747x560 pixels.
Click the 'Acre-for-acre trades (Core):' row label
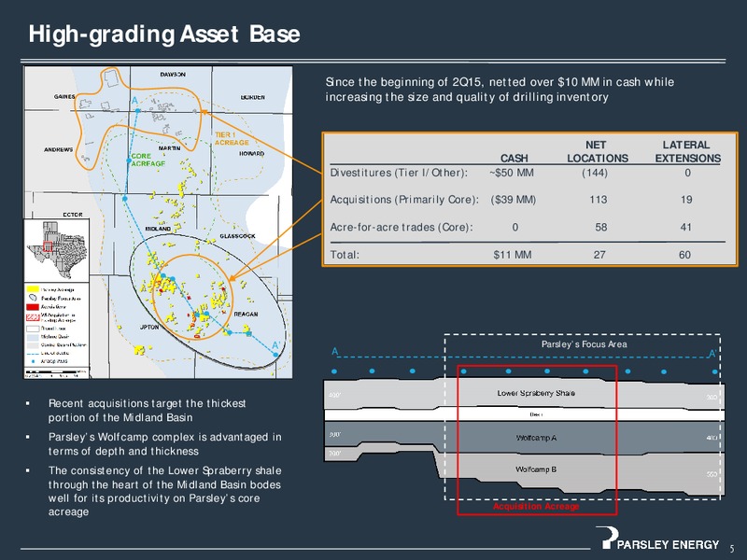pyautogui.click(x=402, y=227)
